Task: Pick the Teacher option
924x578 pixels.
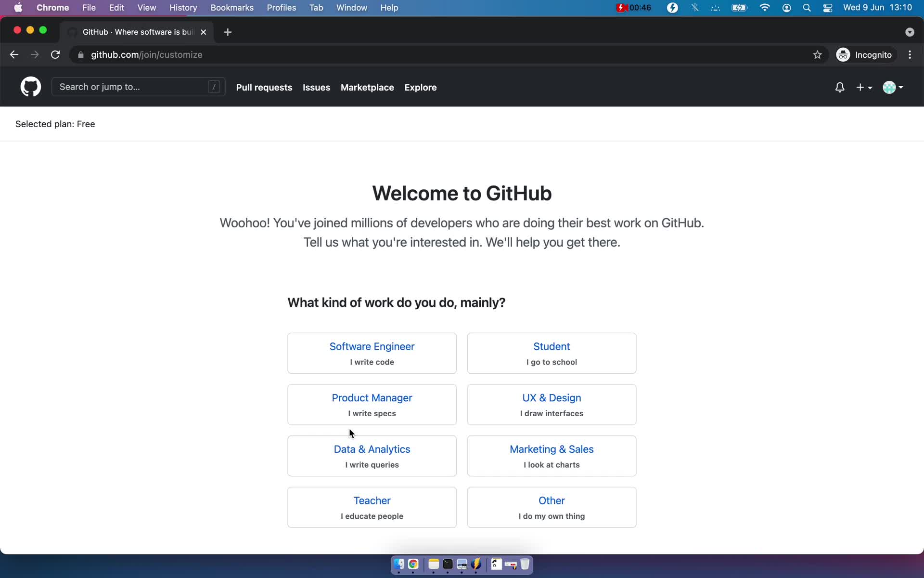Action: click(x=372, y=507)
